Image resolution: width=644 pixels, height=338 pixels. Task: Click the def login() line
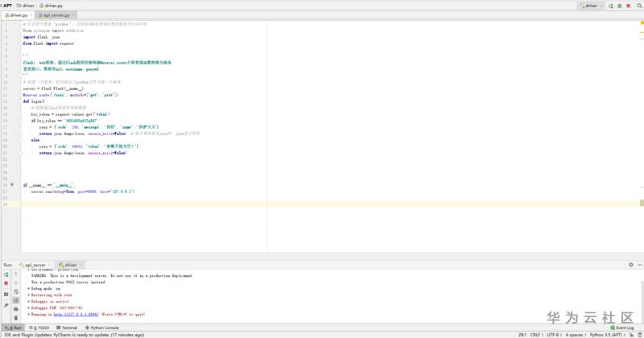point(34,101)
